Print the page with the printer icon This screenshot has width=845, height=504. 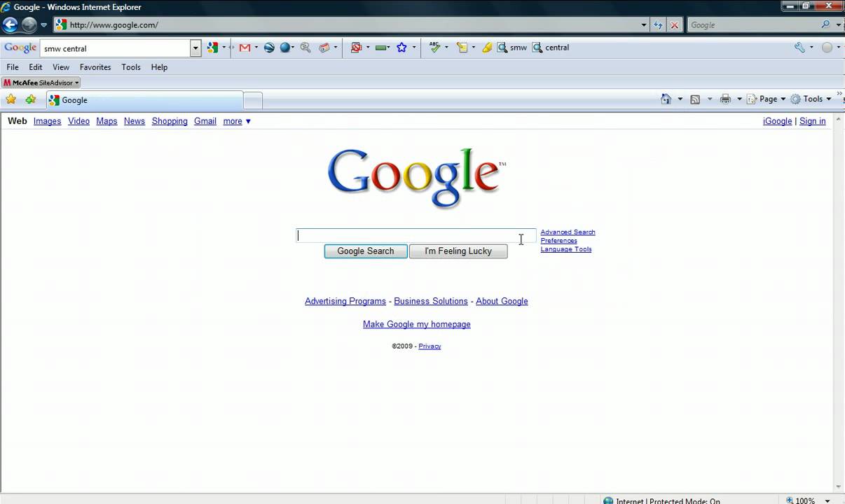click(725, 99)
